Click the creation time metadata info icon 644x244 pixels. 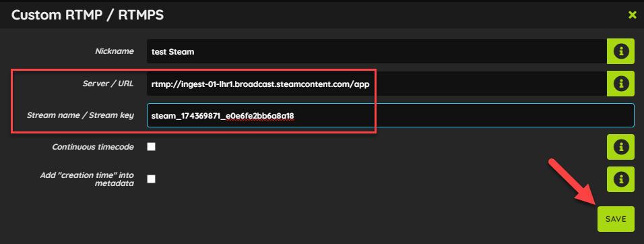(x=620, y=179)
